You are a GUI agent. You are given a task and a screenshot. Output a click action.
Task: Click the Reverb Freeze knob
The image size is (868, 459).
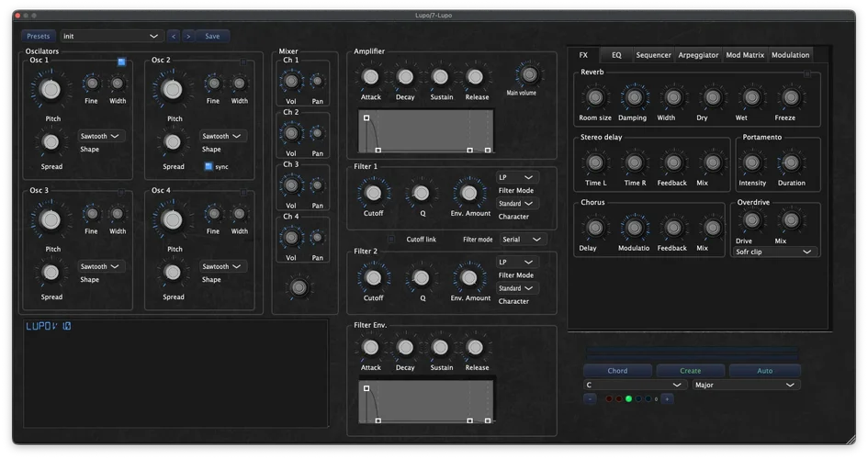pos(791,97)
